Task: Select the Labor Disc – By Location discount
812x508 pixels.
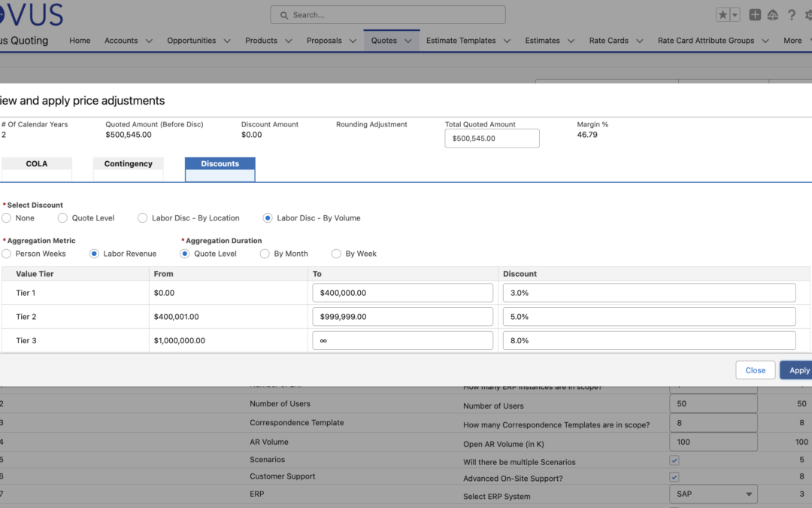Action: click(142, 217)
